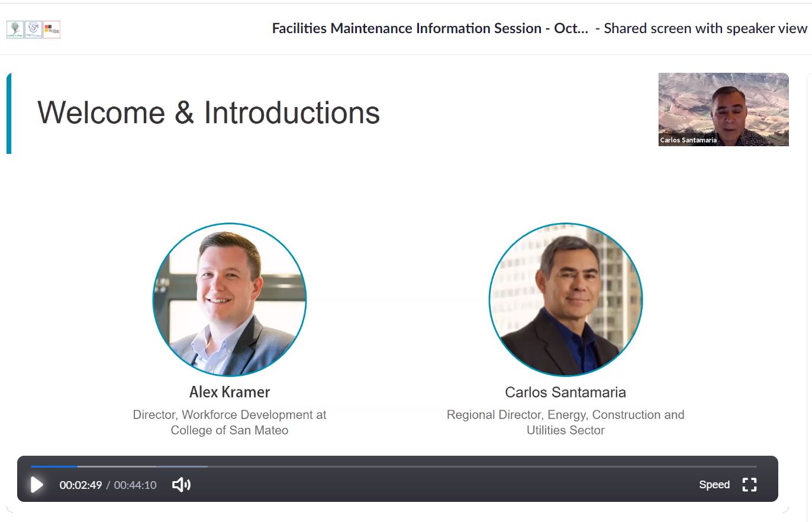Click the blue played portion of the timeline
Screen dimensions: 812x522
53,466
